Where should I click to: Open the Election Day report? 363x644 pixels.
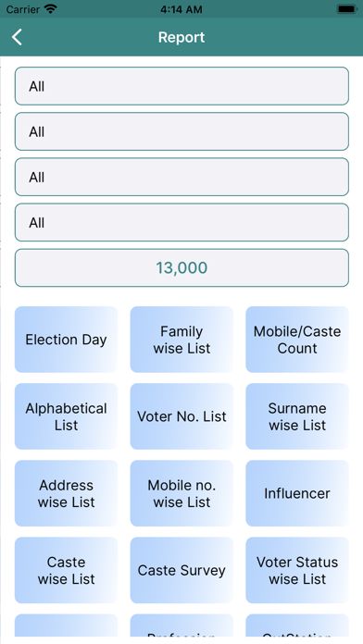[x=66, y=340]
